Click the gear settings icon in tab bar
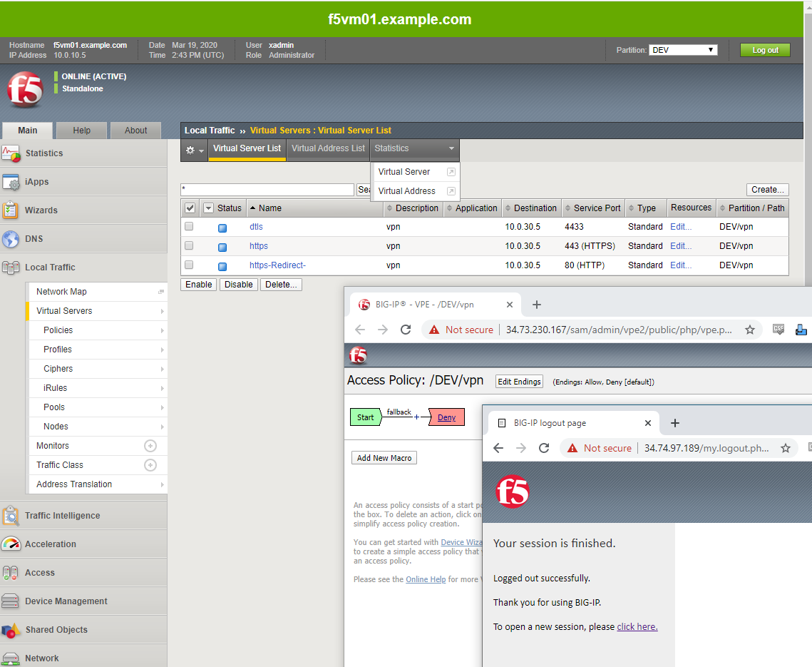This screenshot has width=812, height=667. coord(190,151)
